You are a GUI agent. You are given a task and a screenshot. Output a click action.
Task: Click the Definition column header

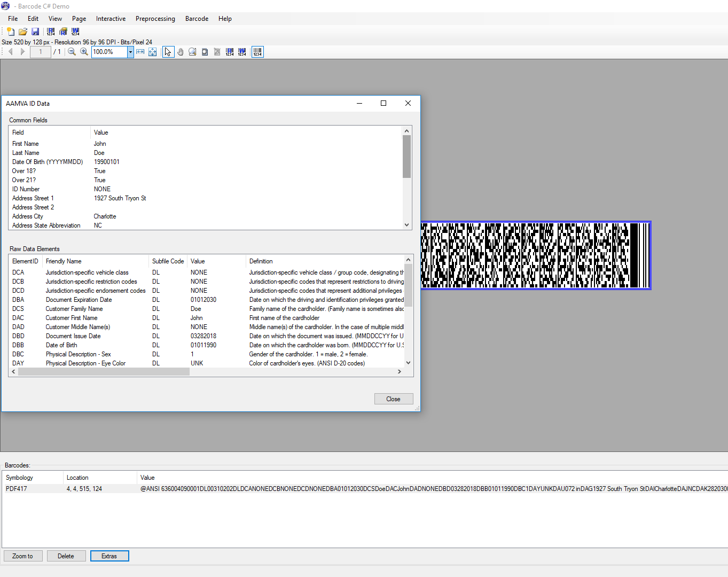coord(325,261)
